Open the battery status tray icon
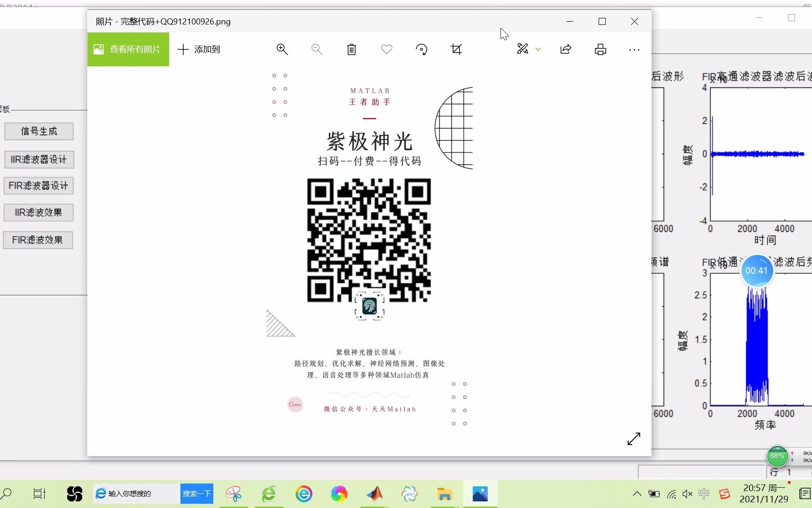 pyautogui.click(x=654, y=494)
